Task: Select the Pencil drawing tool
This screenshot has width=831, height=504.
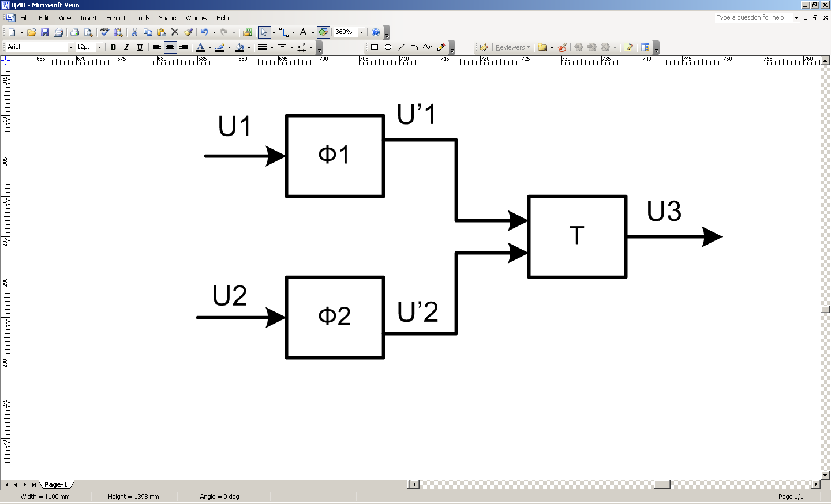Action: [441, 47]
